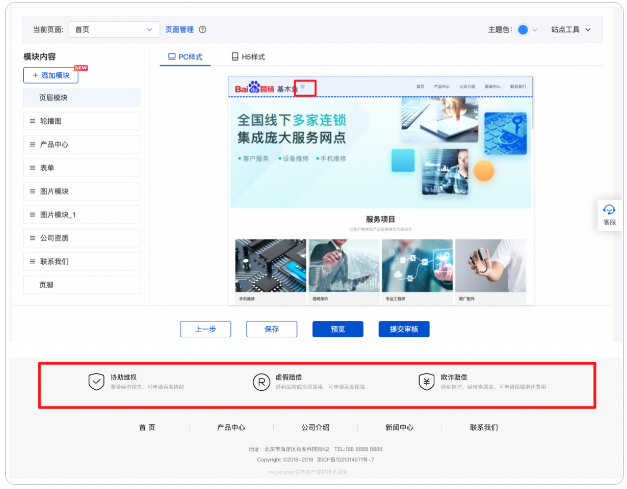627x489 pixels.
Task: Click the 添加模块 button
Action: click(51, 75)
